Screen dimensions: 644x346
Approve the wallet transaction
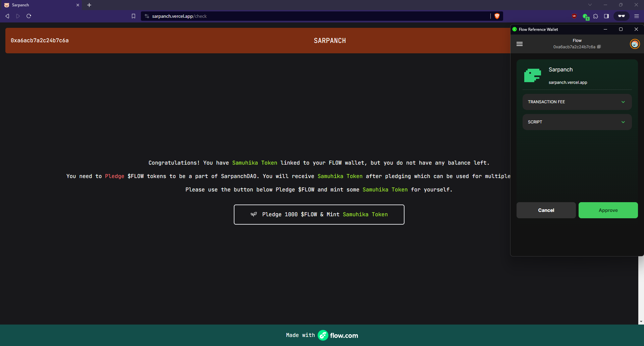pos(608,210)
